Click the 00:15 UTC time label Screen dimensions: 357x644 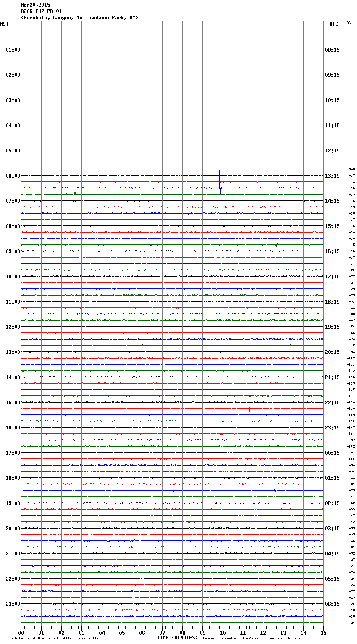(332, 453)
